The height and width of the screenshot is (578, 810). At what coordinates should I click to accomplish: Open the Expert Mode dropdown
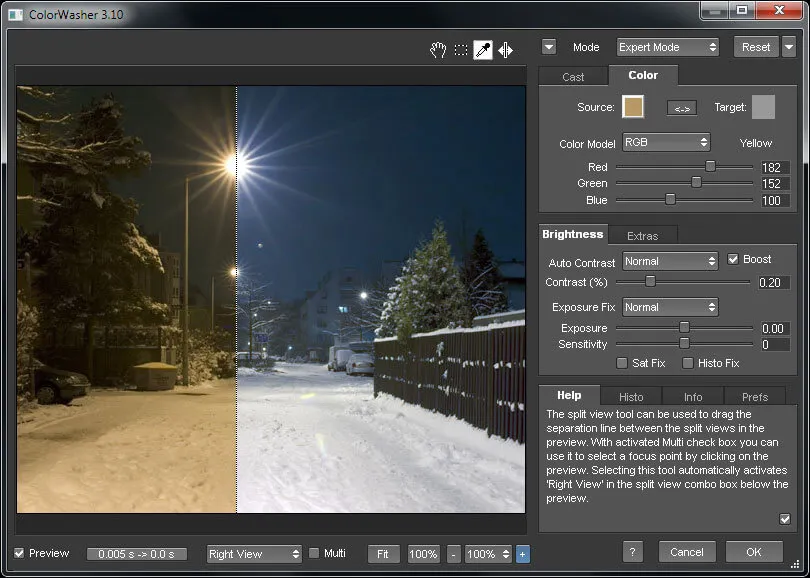667,46
